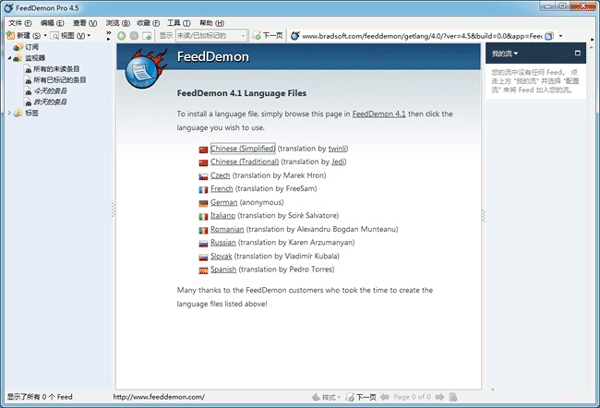Click the previous page arrow in status bar
600x408 pixels.
[x=385, y=397]
